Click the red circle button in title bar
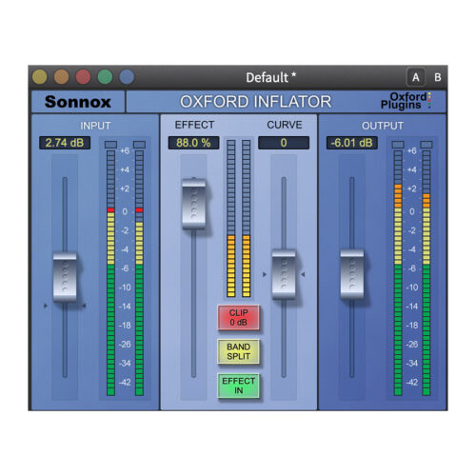Screen dimensions: 476x476 83,77
